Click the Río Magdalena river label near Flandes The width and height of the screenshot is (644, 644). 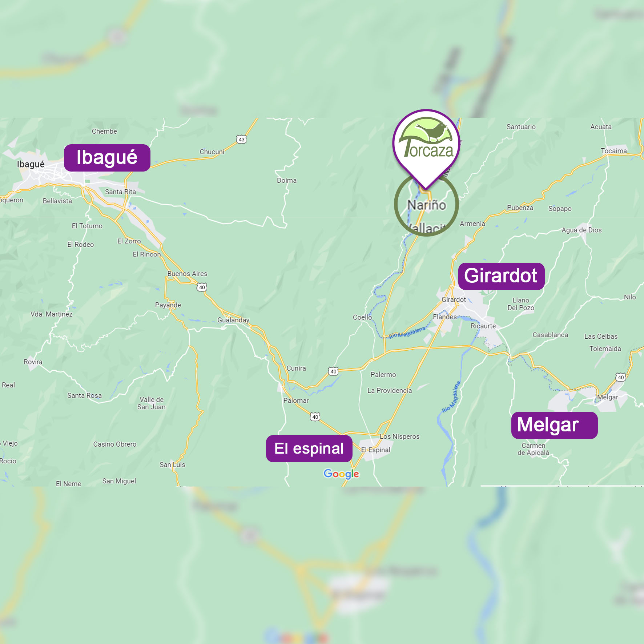pos(407,333)
